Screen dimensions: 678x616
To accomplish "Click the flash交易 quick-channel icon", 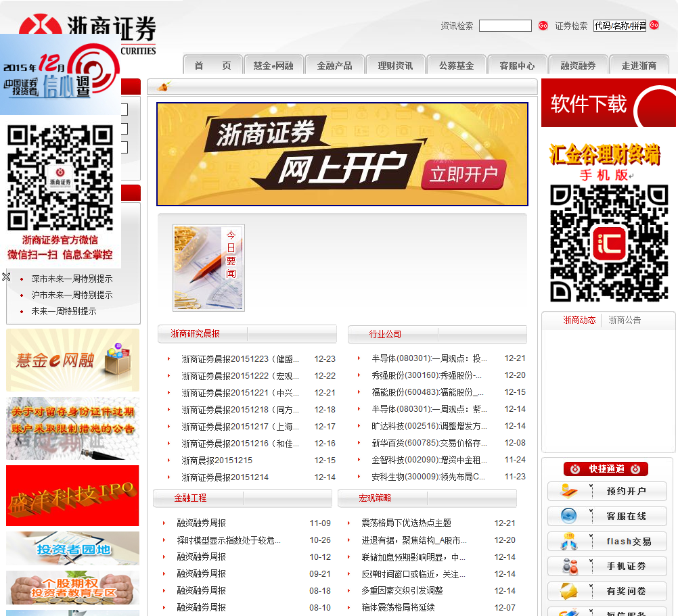I will (x=569, y=541).
